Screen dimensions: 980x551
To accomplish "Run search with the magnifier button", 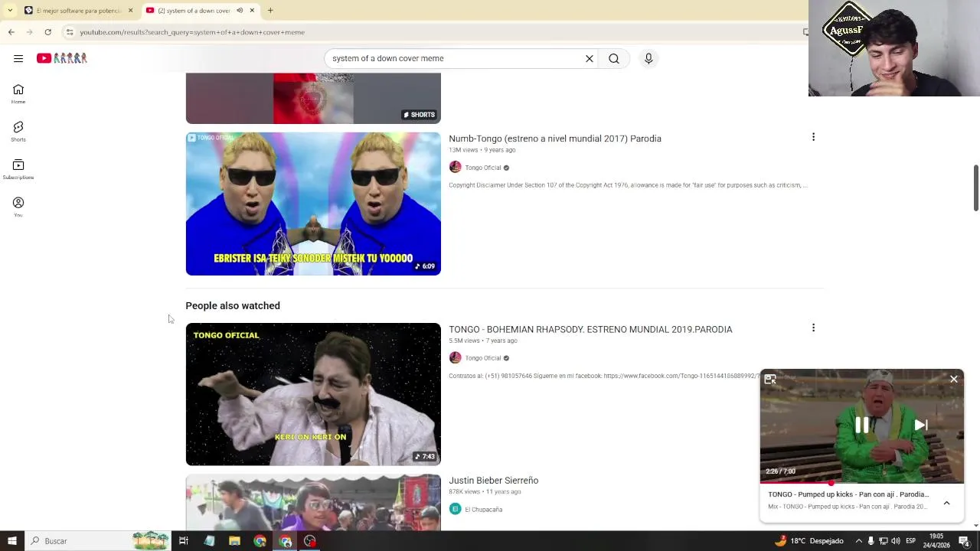I will point(614,58).
